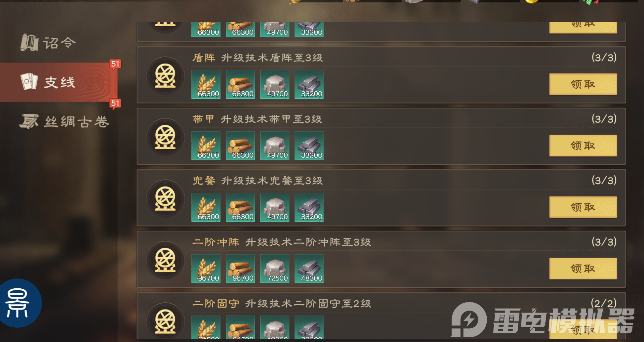Click the technology wheel icon for 二阶冲阵
The width and height of the screenshot is (644, 342).
pos(166,260)
